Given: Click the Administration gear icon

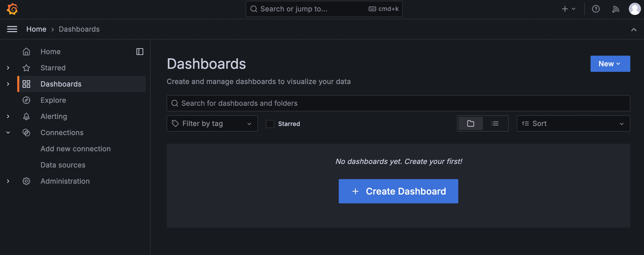Looking at the screenshot, I should point(26,181).
